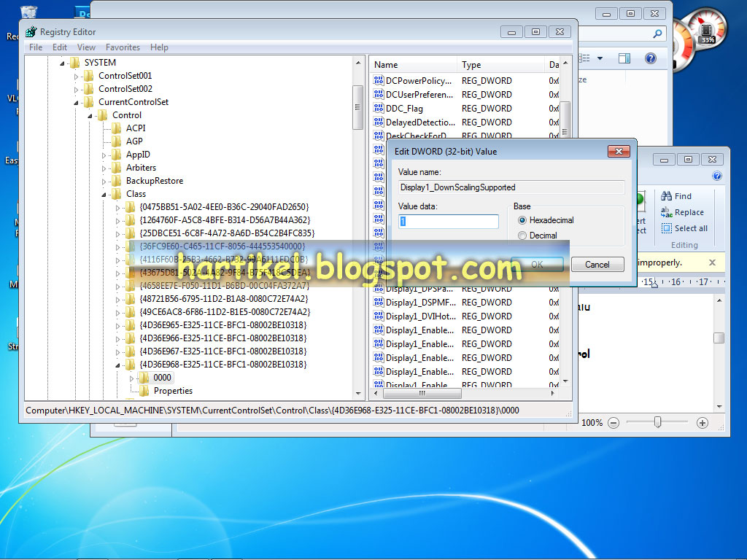Confirm with the OK button
Screen dimensions: 747x560
(537, 264)
